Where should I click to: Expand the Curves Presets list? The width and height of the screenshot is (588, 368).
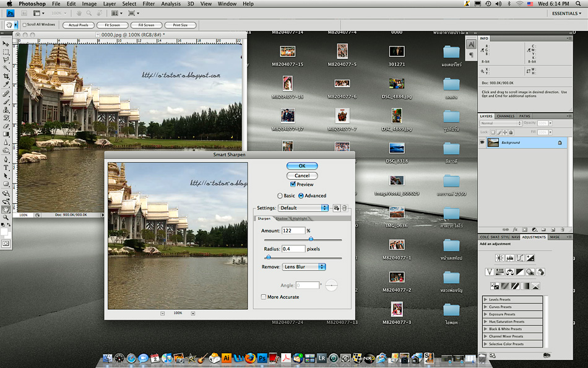point(486,307)
